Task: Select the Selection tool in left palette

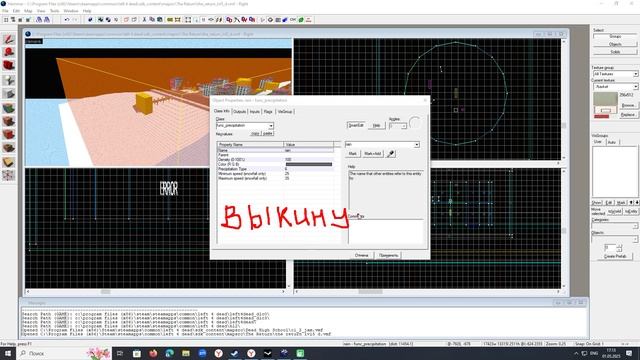Action: coord(9,39)
